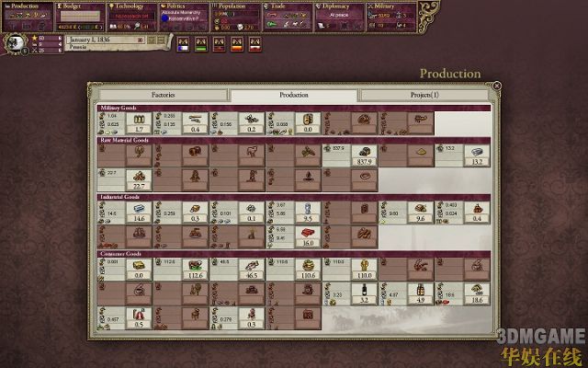Select the iron goods icon showing 13.2
Image resolution: width=588 pixels, height=368 pixels.
[x=477, y=152]
